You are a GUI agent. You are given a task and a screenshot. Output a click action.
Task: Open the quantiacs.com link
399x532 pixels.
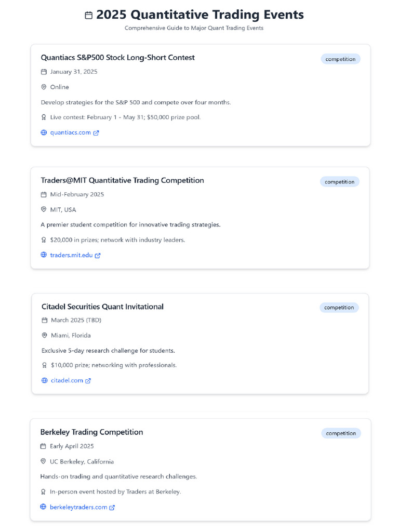(70, 132)
